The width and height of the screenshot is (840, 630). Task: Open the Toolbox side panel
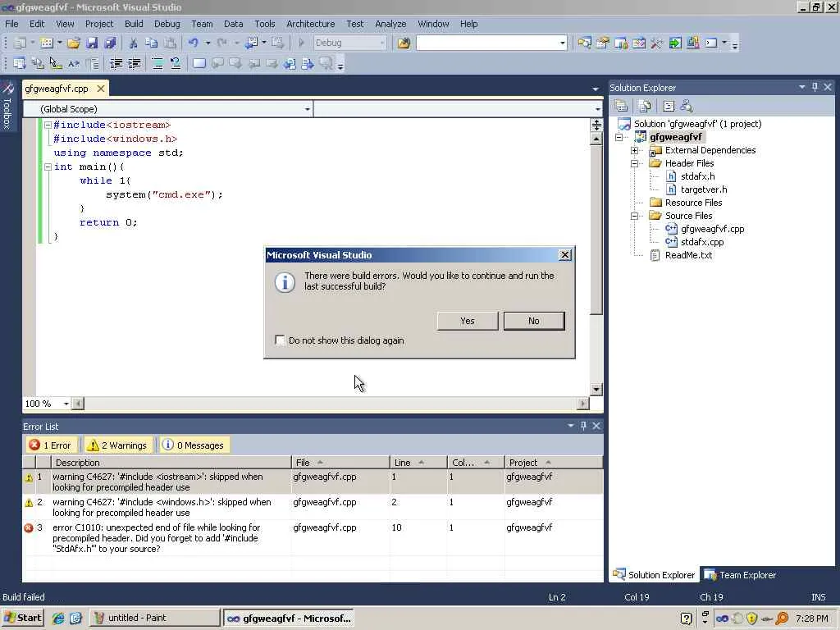(x=7, y=106)
